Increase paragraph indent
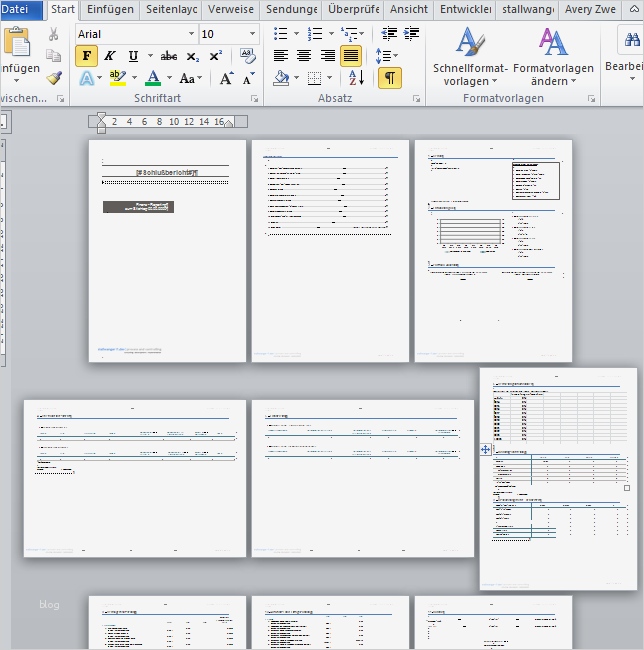This screenshot has width=644, height=650. tap(412, 34)
